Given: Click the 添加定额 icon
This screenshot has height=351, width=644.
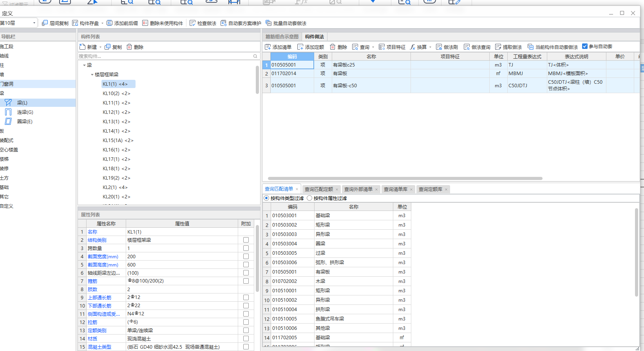Looking at the screenshot, I should pos(300,47).
